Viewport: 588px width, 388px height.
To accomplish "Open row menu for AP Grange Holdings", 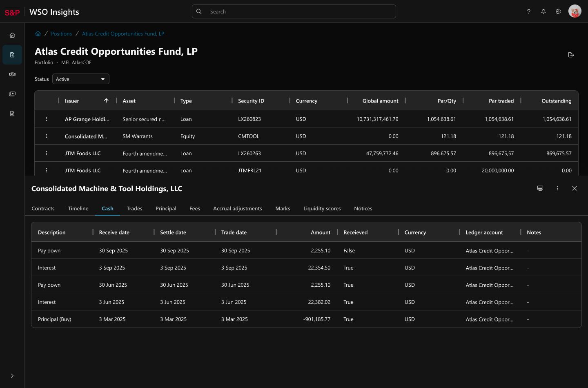I will pyautogui.click(x=47, y=119).
